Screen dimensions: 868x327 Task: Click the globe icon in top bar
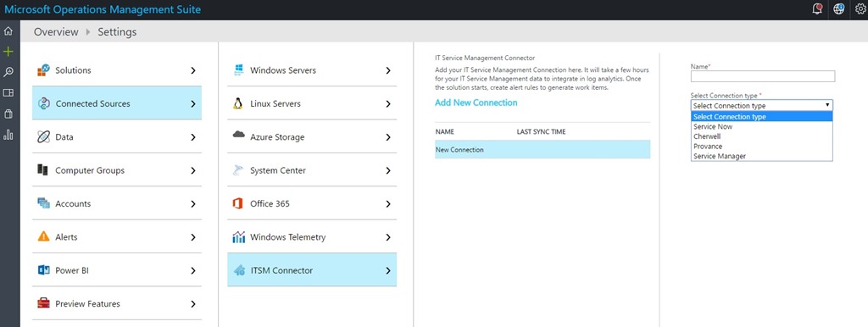(x=838, y=8)
